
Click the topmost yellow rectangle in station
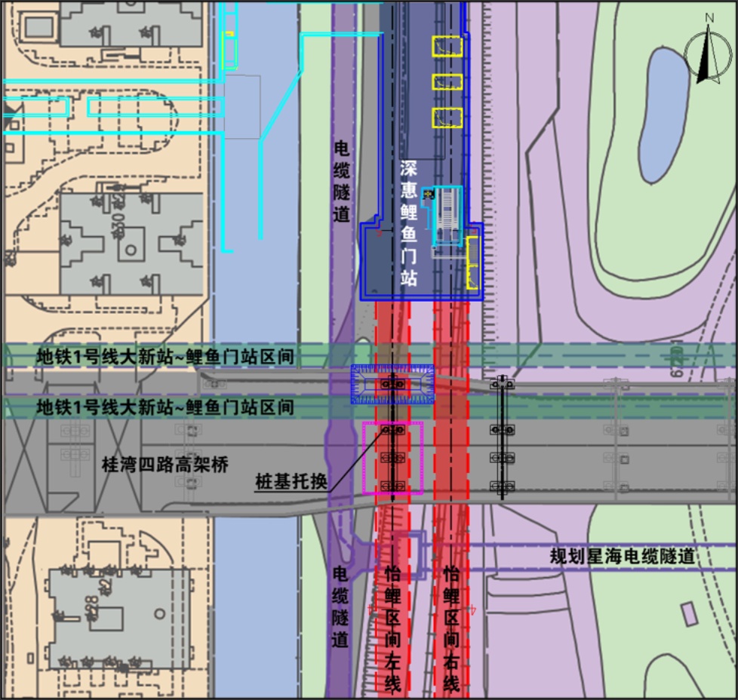coord(447,47)
